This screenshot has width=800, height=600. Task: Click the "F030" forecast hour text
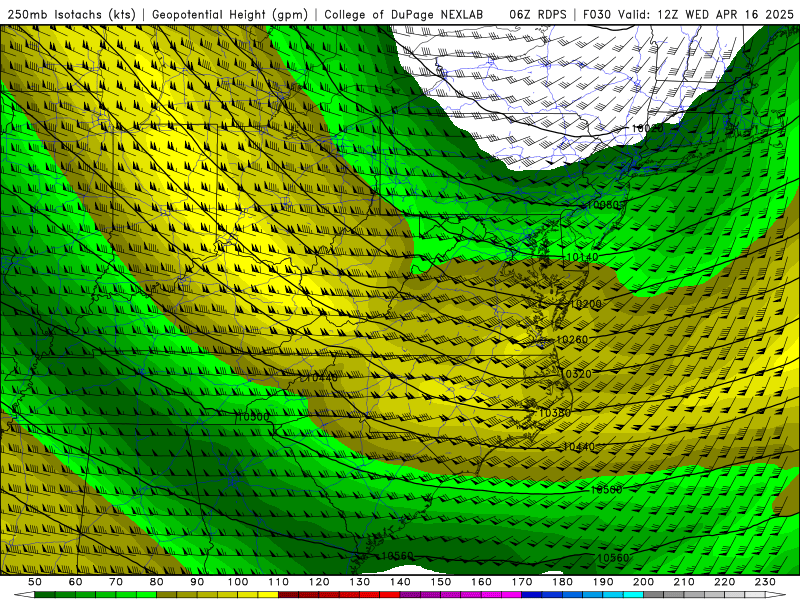point(596,14)
